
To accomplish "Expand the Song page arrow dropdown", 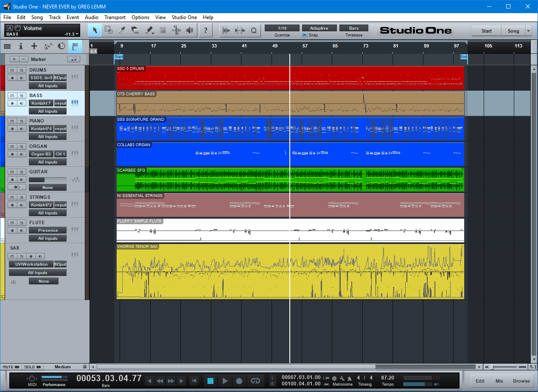I will click(528, 31).
